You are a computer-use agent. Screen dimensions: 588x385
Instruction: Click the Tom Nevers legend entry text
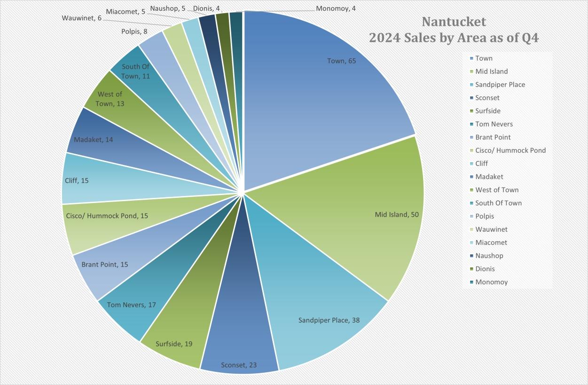click(494, 124)
